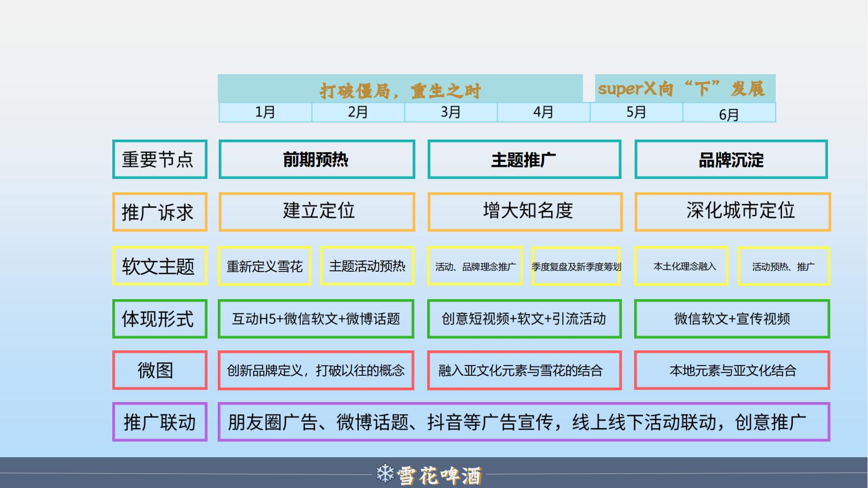Select the 前期预热 milestone box
This screenshot has height=488, width=868.
[x=316, y=159]
